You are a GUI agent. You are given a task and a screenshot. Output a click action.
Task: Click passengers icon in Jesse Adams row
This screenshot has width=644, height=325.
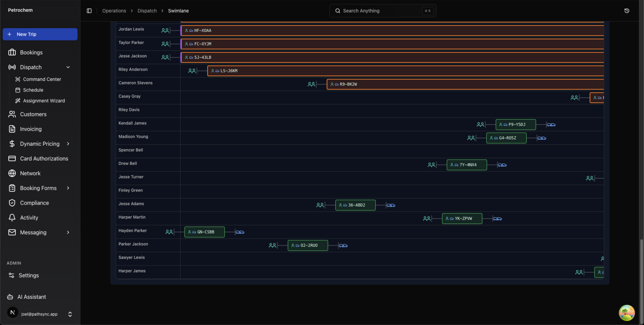320,205
